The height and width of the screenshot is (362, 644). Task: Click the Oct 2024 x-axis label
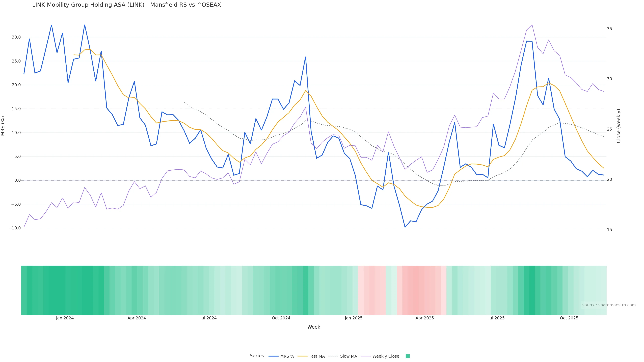point(281,318)
